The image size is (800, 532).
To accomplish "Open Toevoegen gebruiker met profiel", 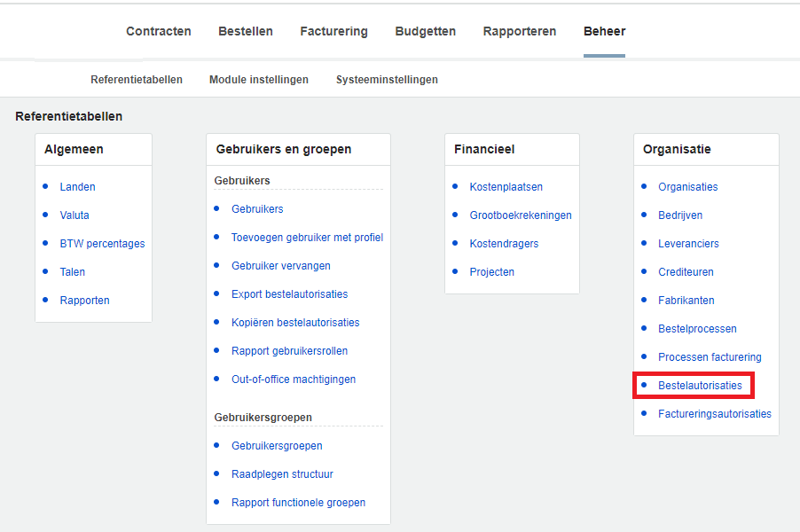I will (307, 238).
